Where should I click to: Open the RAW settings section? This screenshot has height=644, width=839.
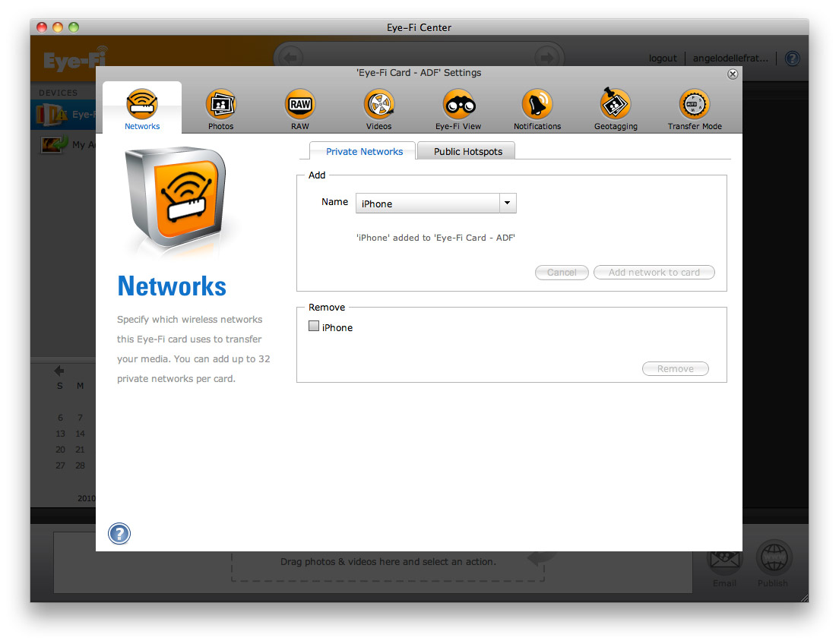click(x=299, y=109)
